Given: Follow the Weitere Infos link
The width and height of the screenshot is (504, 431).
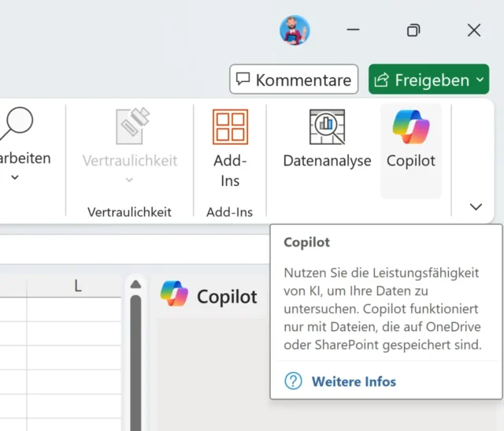Looking at the screenshot, I should (x=354, y=381).
